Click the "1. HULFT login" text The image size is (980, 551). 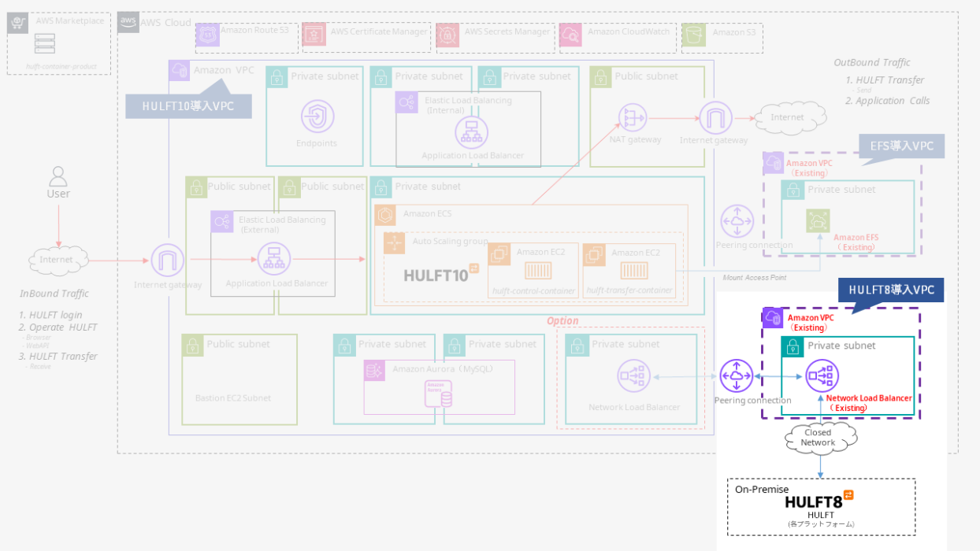coord(51,315)
